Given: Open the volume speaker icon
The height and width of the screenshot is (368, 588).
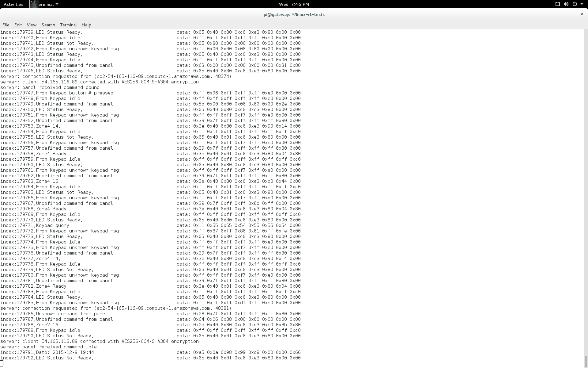Looking at the screenshot, I should [x=566, y=4].
